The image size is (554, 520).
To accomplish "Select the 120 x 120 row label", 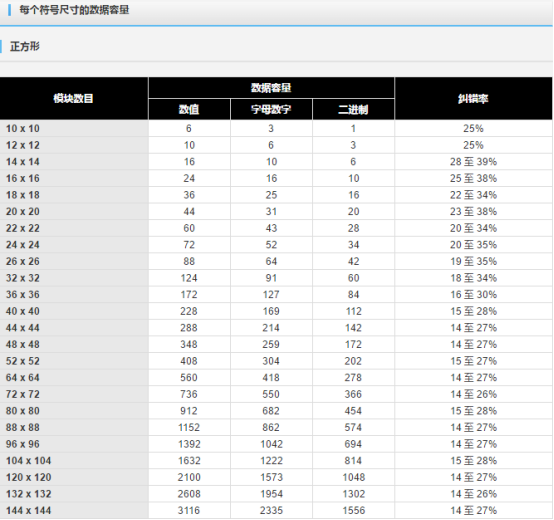I will click(x=28, y=477).
